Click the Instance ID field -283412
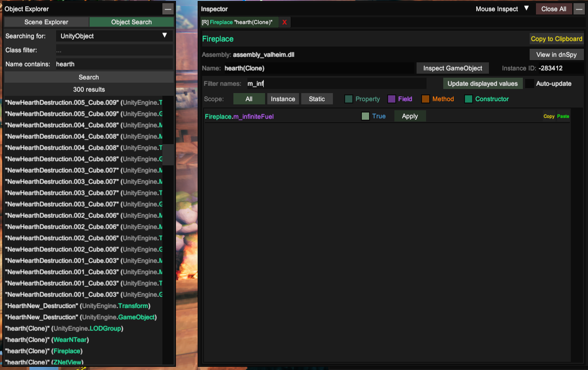This screenshot has width=588, height=370. [x=560, y=68]
